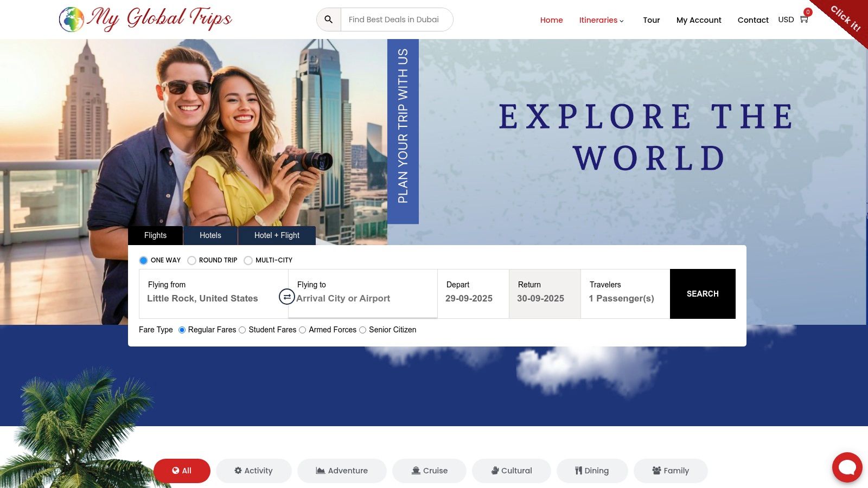This screenshot has width=868, height=488.
Task: Click the red 'Click it!' corner ribbon
Action: coord(844,19)
